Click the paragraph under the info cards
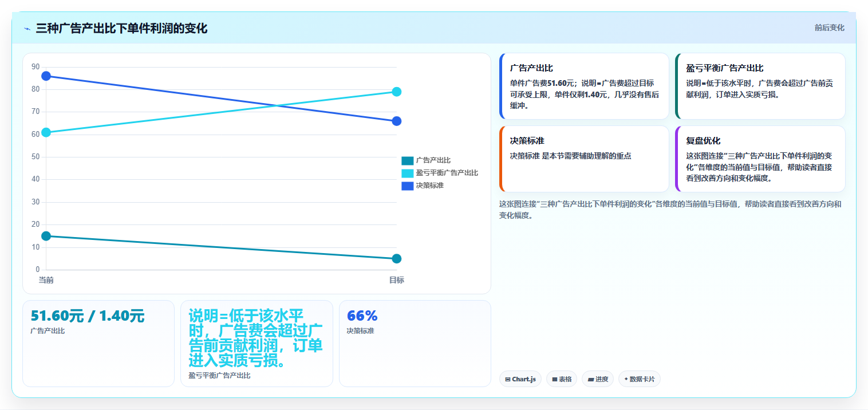This screenshot has width=868, height=410. click(x=670, y=210)
